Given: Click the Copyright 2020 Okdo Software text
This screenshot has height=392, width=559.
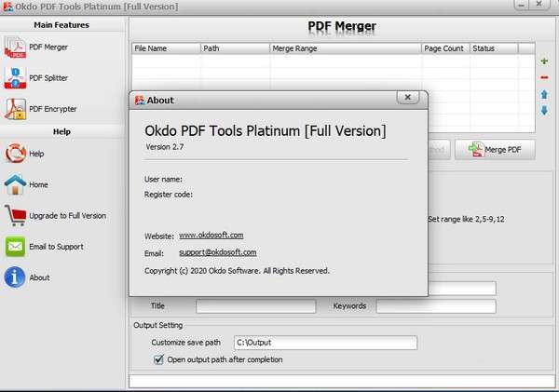Looking at the screenshot, I should [237, 271].
